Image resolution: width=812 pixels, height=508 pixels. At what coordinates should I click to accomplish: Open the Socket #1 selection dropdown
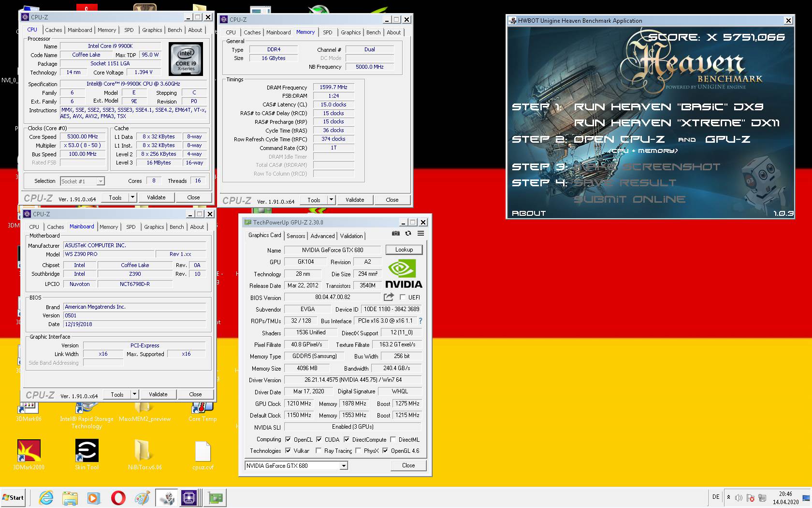[x=82, y=181]
